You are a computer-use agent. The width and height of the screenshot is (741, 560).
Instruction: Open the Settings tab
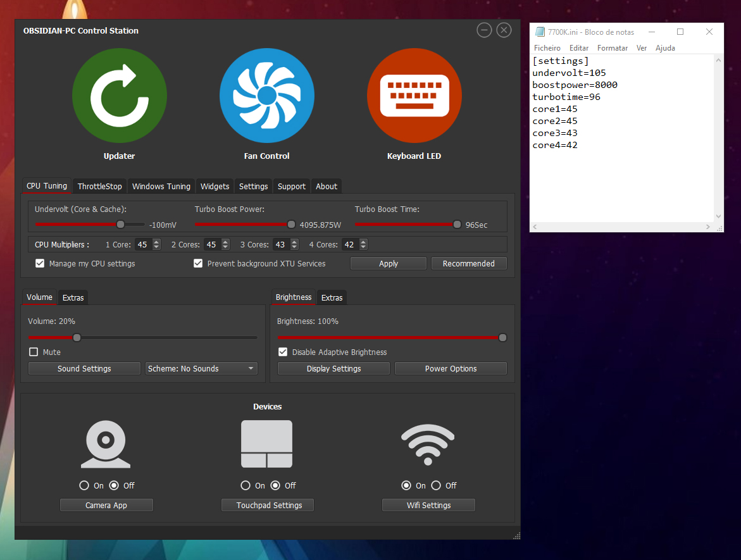253,186
